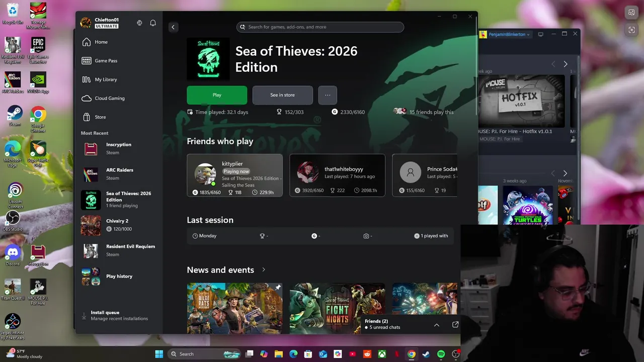Open the Install queue link

[119, 315]
